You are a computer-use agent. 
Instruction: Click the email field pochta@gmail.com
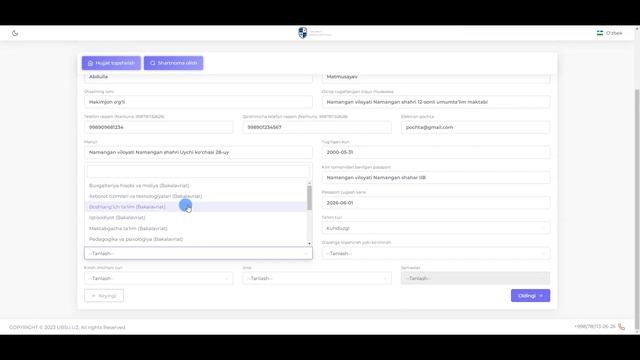pyautogui.click(x=475, y=127)
